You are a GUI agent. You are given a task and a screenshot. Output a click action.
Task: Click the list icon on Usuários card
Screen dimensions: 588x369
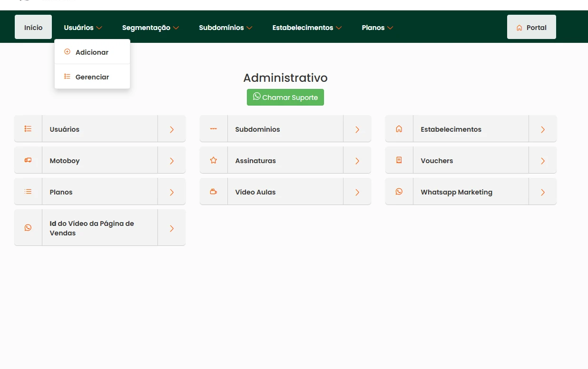pos(28,129)
